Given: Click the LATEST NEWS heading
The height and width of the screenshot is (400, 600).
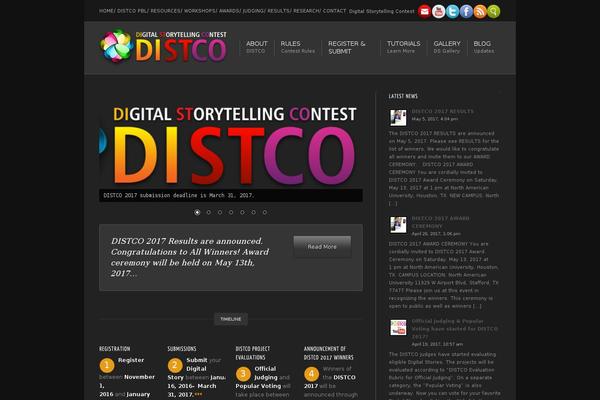Looking at the screenshot, I should click(403, 96).
